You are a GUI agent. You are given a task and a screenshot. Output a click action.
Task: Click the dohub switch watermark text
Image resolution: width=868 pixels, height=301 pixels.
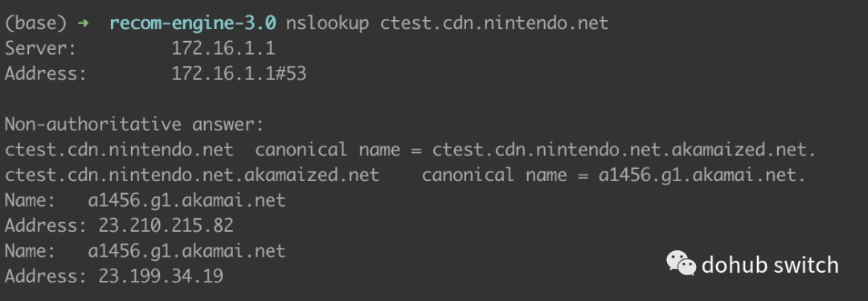tap(769, 265)
